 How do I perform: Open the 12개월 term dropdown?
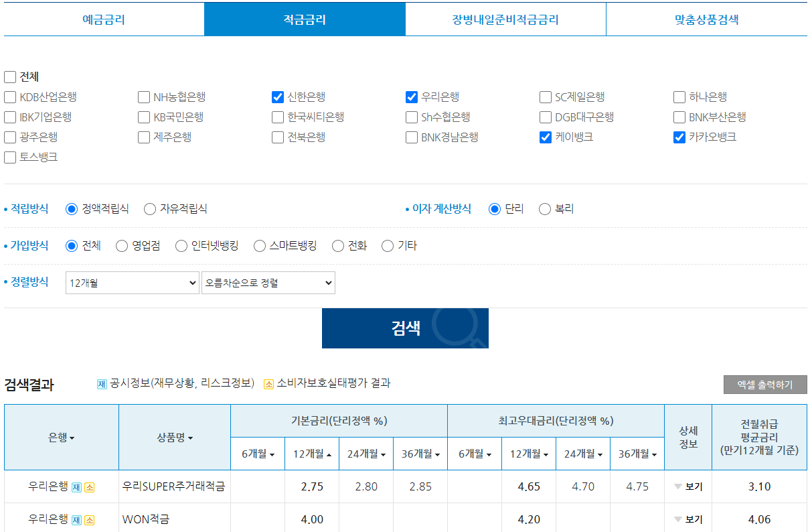[x=132, y=282]
